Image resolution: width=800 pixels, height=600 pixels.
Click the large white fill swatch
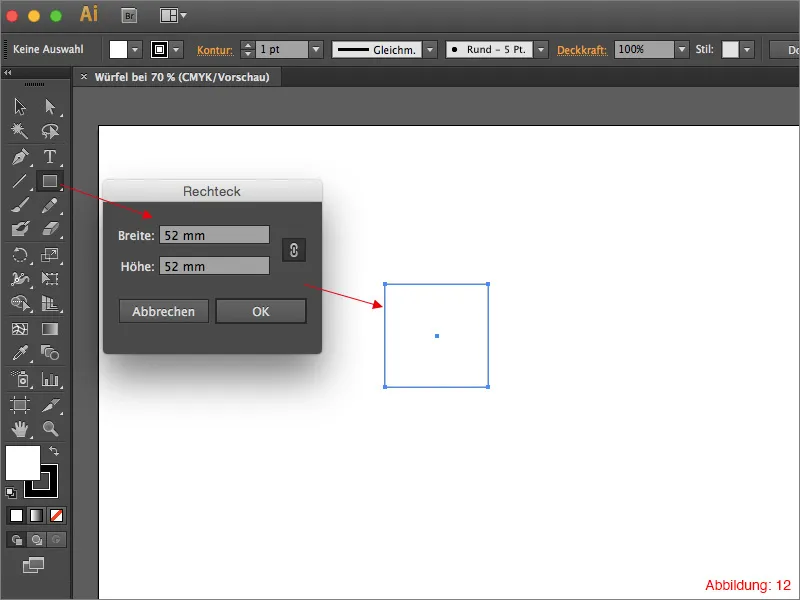[22, 463]
